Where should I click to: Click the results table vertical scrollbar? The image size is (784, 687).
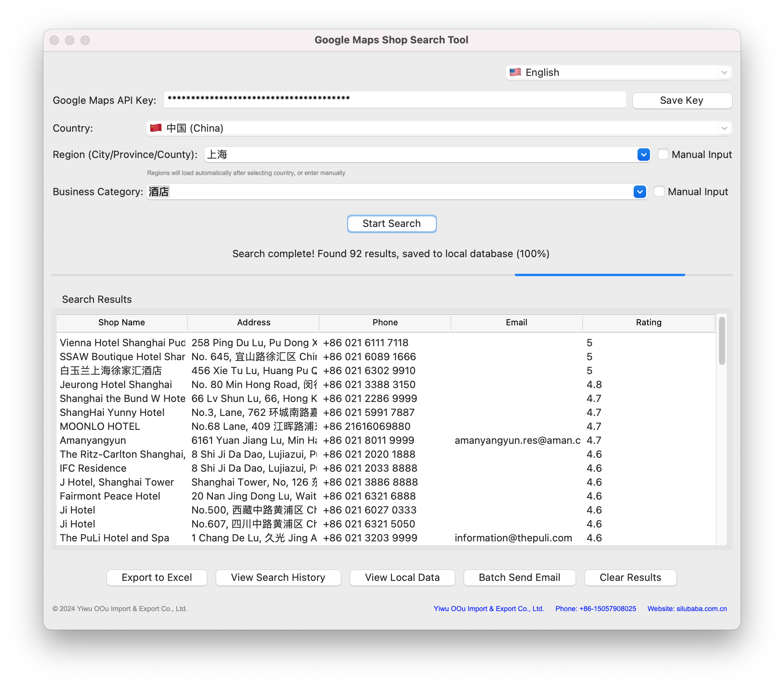722,341
